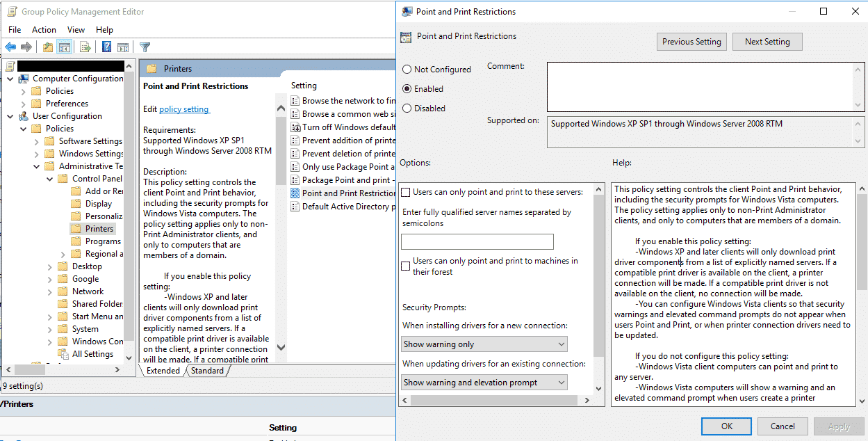Check 'point and print to machines in their forest'
The width and height of the screenshot is (868, 441).
406,266
